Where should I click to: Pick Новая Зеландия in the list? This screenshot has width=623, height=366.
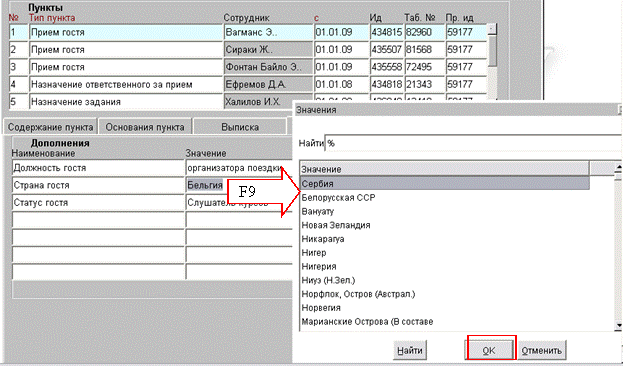[336, 225]
